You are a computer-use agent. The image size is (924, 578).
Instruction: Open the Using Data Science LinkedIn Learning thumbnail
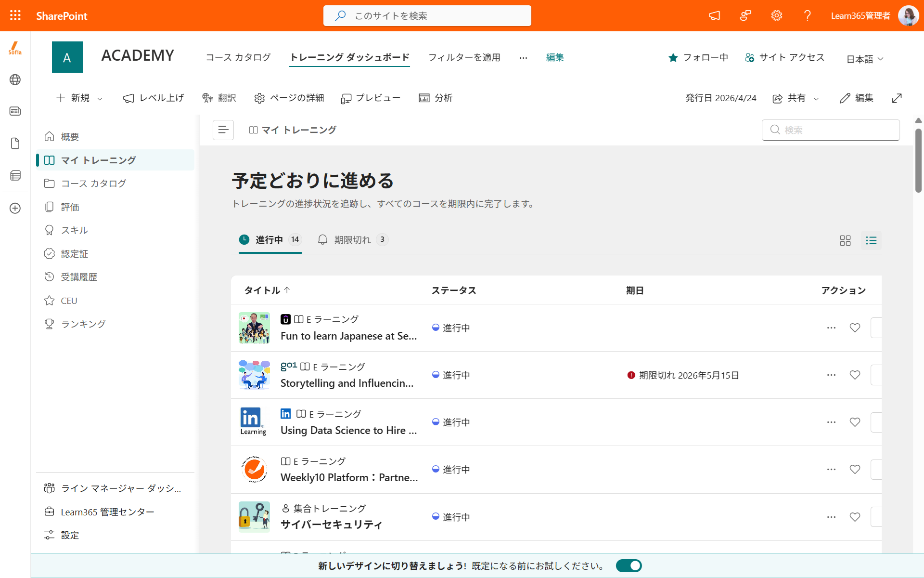point(254,422)
